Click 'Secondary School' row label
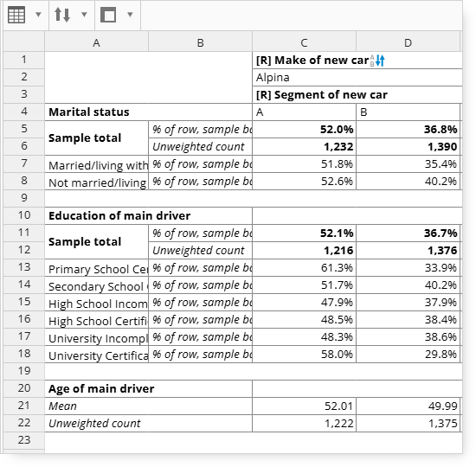 (97, 285)
